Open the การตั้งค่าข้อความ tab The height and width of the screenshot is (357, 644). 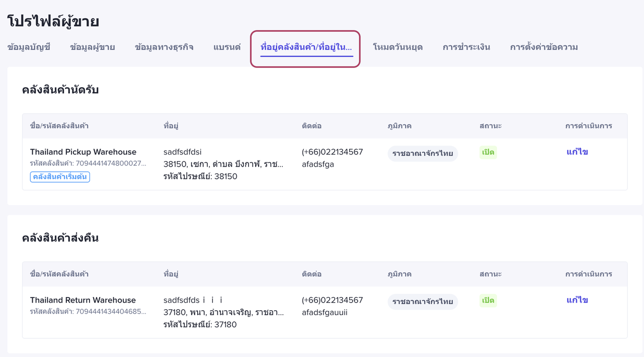(x=544, y=47)
